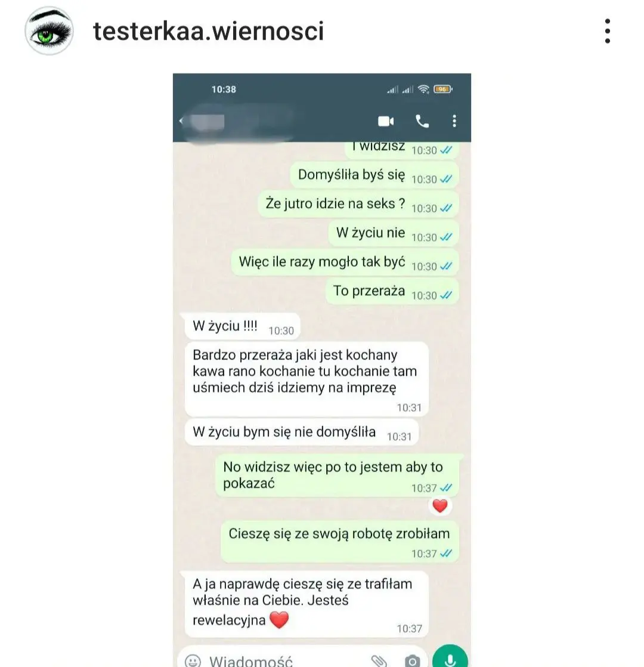Viewport: 644px width, 667px height.
Task: Select the 'Że jutro idzie na seks ?' bubble
Action: pos(358,204)
